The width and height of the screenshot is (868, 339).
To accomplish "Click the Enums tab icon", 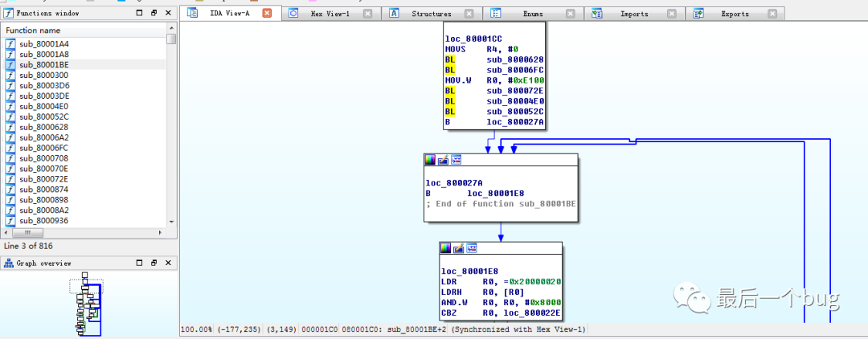I will [495, 14].
